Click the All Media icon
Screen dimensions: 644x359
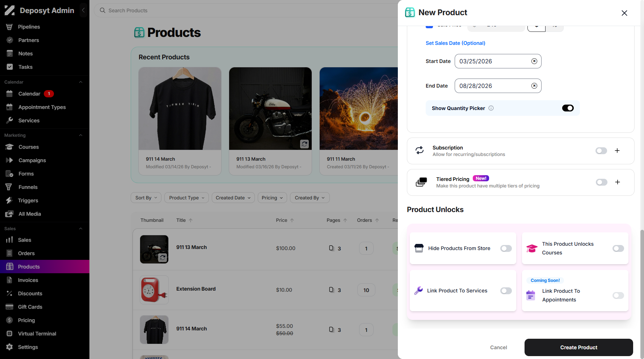click(9, 214)
